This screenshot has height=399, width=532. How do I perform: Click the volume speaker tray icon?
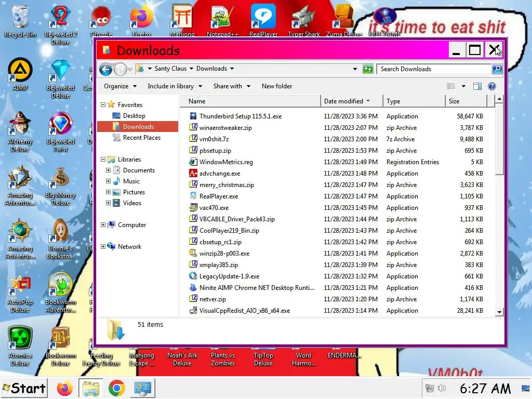442,388
